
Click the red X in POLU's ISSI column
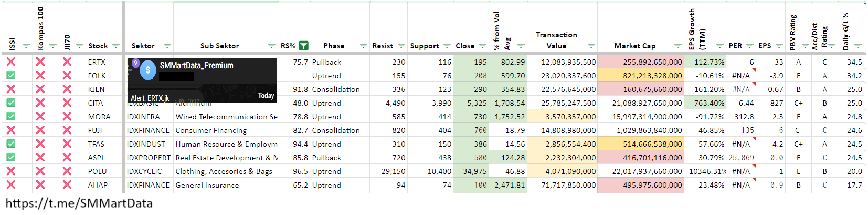point(11,171)
